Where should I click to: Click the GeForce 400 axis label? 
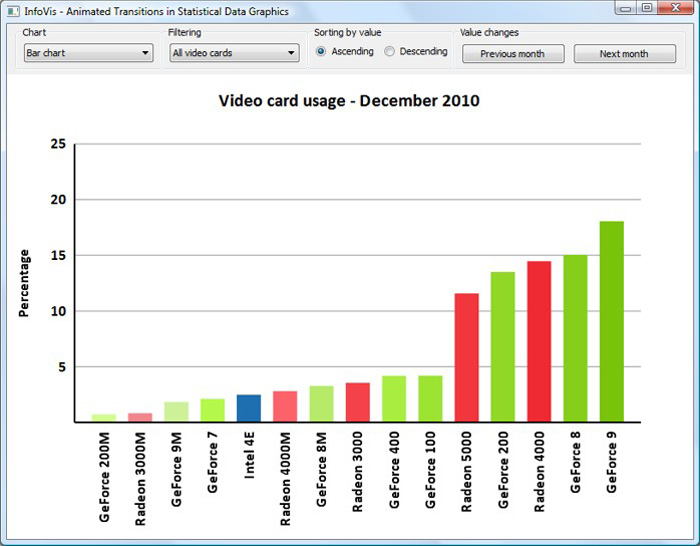pyautogui.click(x=394, y=470)
